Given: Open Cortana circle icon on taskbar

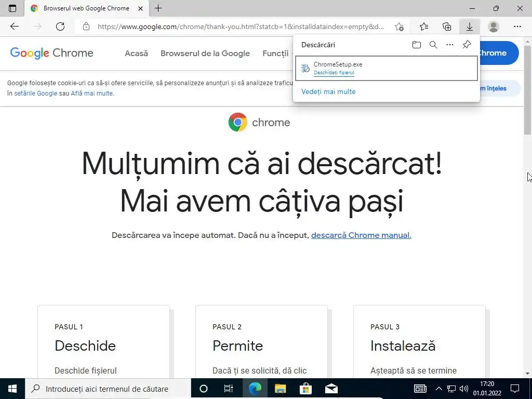Looking at the screenshot, I should click(x=204, y=389).
